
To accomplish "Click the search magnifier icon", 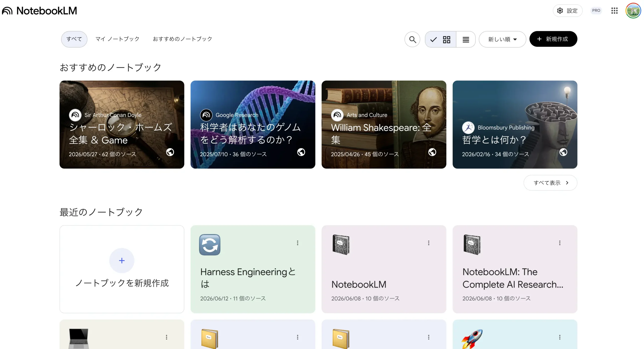I will click(412, 39).
